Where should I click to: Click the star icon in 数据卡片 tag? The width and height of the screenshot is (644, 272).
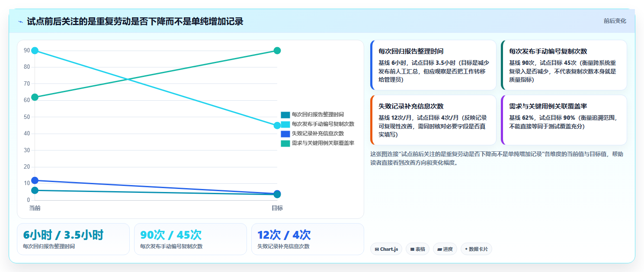coord(466,249)
